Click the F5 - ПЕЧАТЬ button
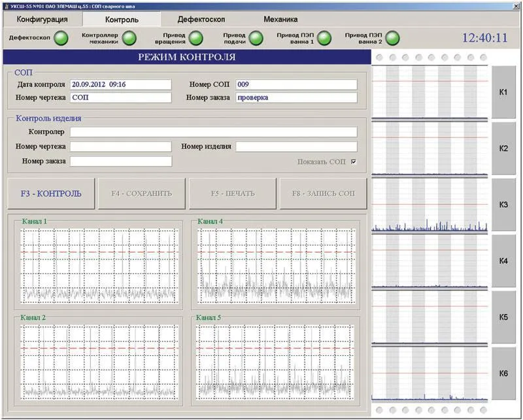This screenshot has height=420, width=523. click(x=232, y=194)
